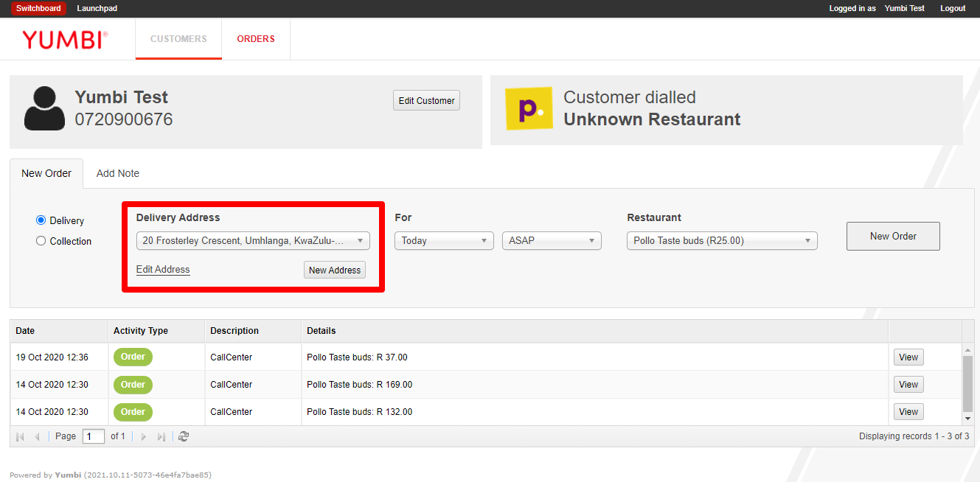Click 'Displaying records 1 - 3 of 3'
The image size is (980, 482).
(x=914, y=436)
